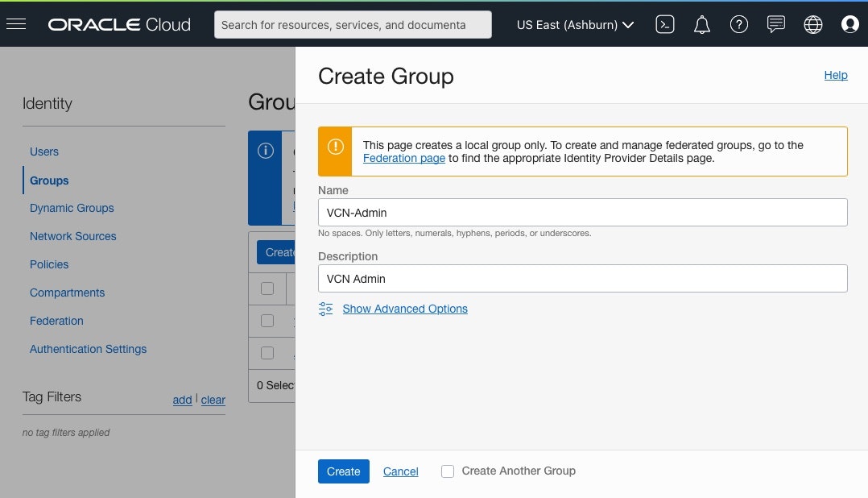Check the Create Another Group checkbox
This screenshot has height=498, width=868.
[x=448, y=471]
